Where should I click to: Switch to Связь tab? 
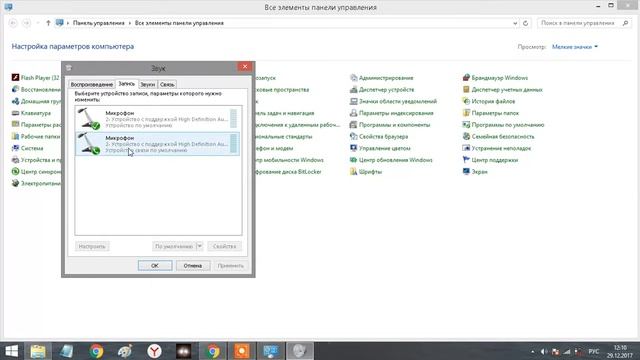tap(167, 84)
